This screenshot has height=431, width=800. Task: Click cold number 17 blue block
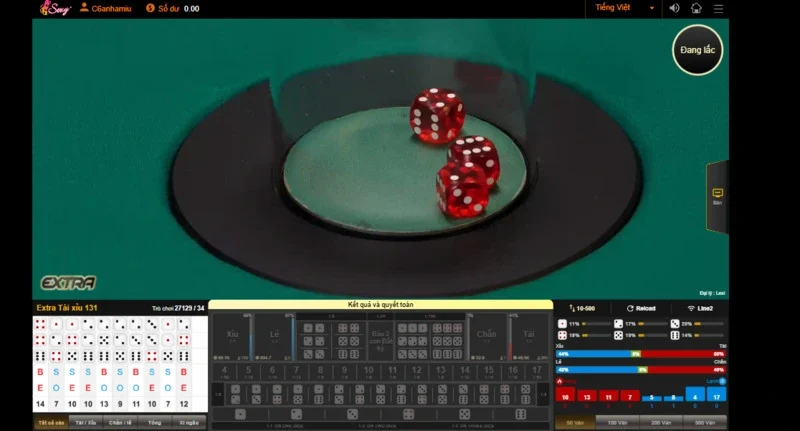716,396
